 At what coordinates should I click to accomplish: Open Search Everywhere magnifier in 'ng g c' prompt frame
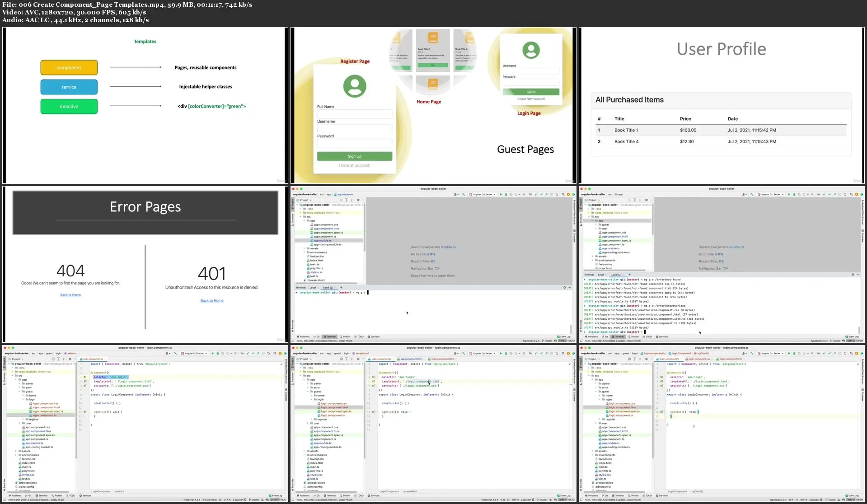[x=563, y=195]
